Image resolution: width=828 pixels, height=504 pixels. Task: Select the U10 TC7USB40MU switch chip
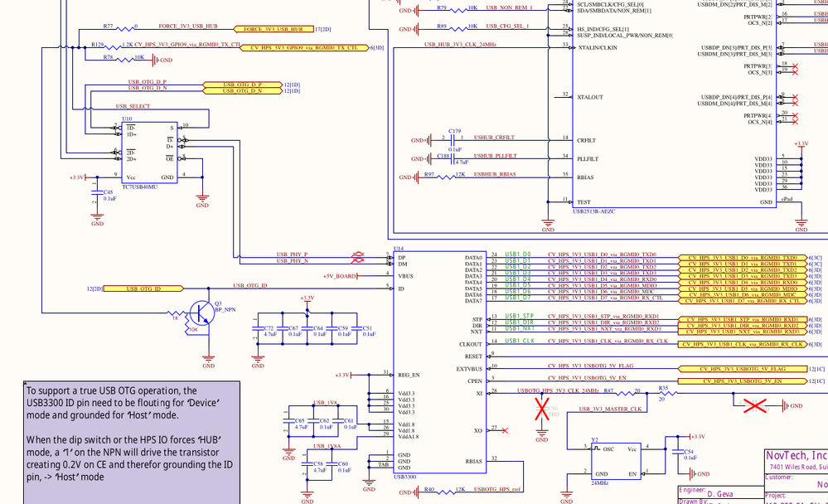pyautogui.click(x=149, y=153)
